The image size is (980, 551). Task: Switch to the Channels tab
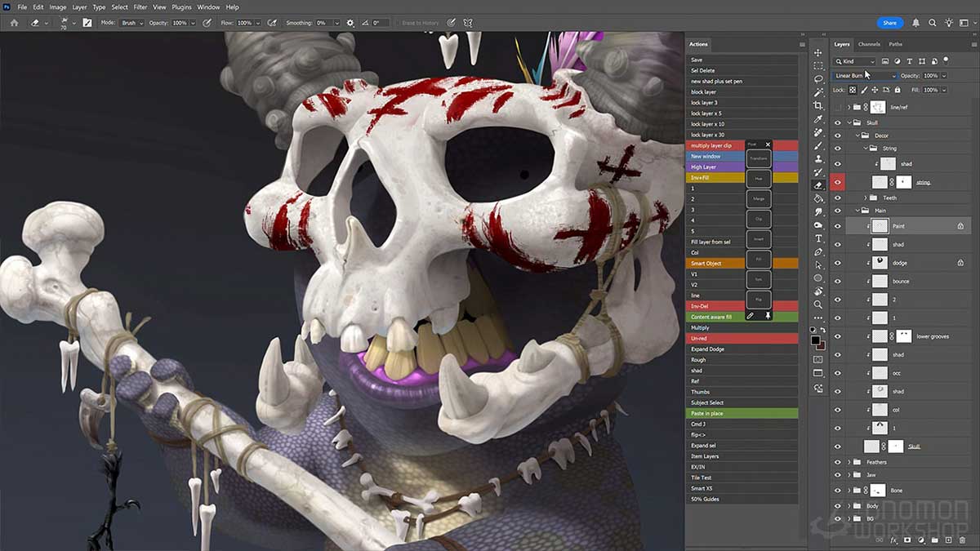click(x=869, y=45)
